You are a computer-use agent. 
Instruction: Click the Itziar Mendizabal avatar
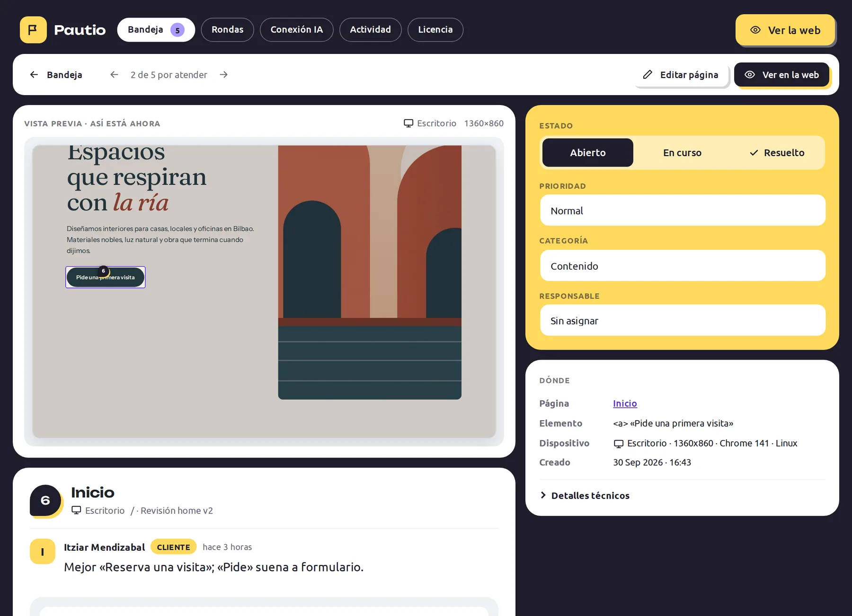click(x=42, y=552)
